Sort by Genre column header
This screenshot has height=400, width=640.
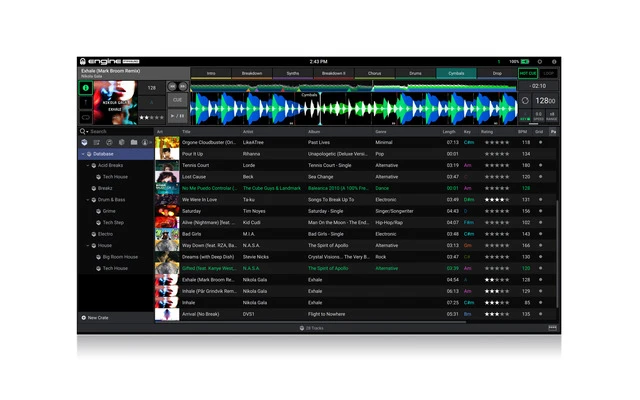[x=381, y=132]
